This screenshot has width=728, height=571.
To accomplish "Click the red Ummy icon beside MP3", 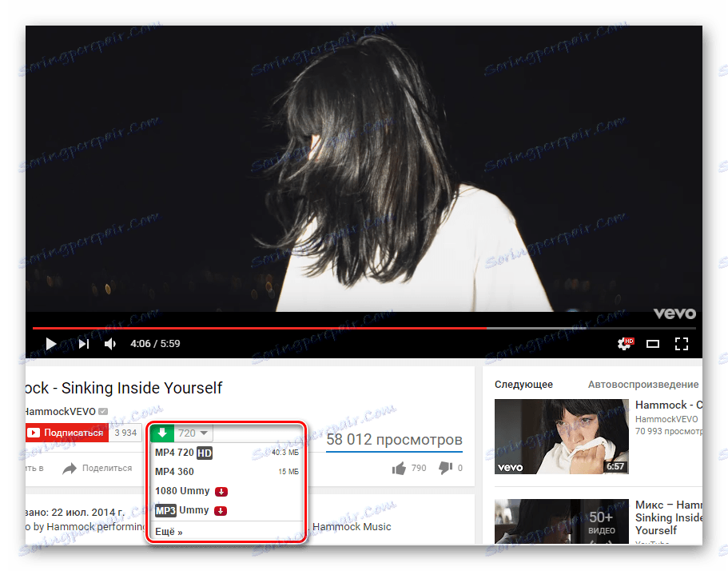I will click(x=221, y=511).
